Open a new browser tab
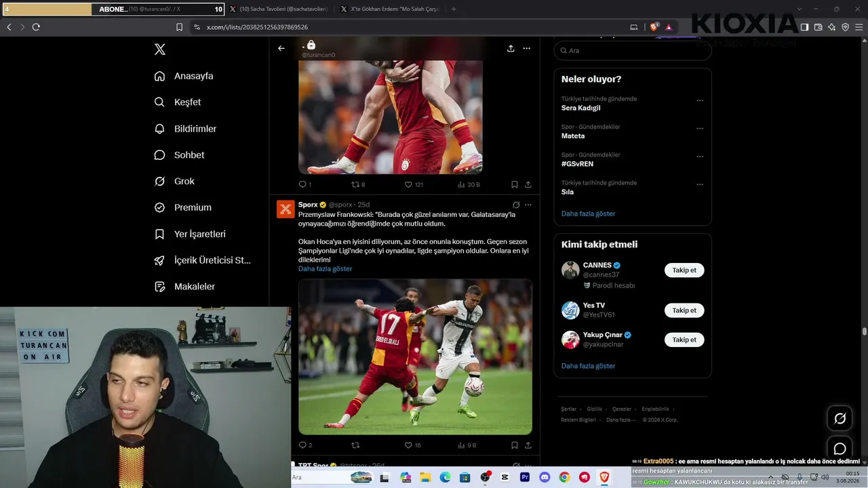868x488 pixels. point(454,9)
